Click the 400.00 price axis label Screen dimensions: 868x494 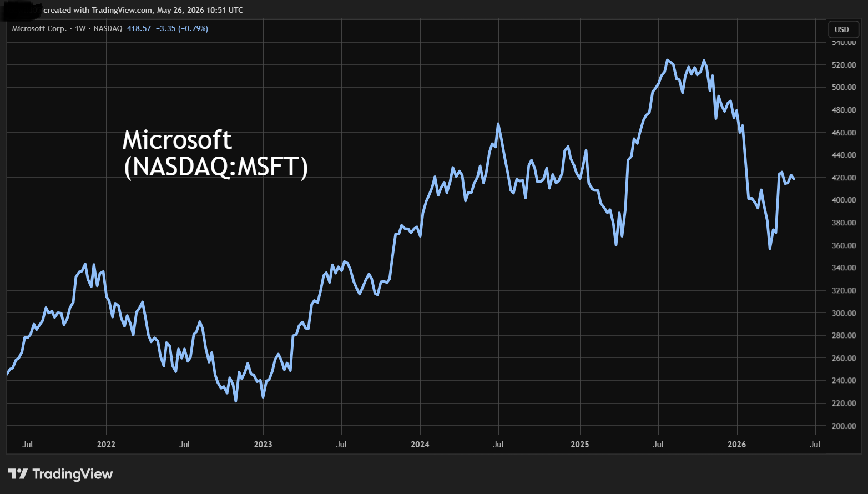click(x=844, y=200)
